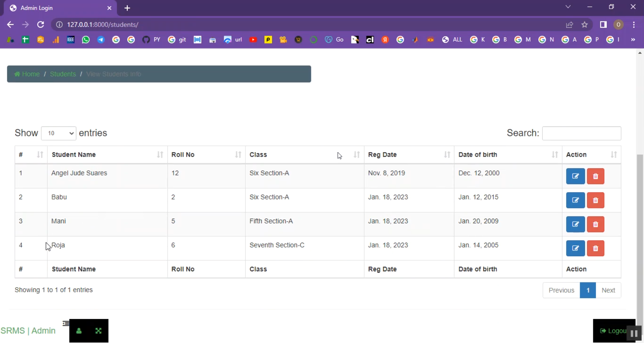
Task: Sort table by Reg Date column
Action: (x=409, y=155)
